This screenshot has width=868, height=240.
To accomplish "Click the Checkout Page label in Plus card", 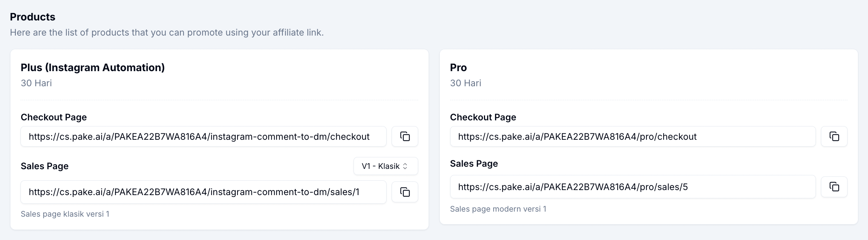I will pyautogui.click(x=54, y=117).
